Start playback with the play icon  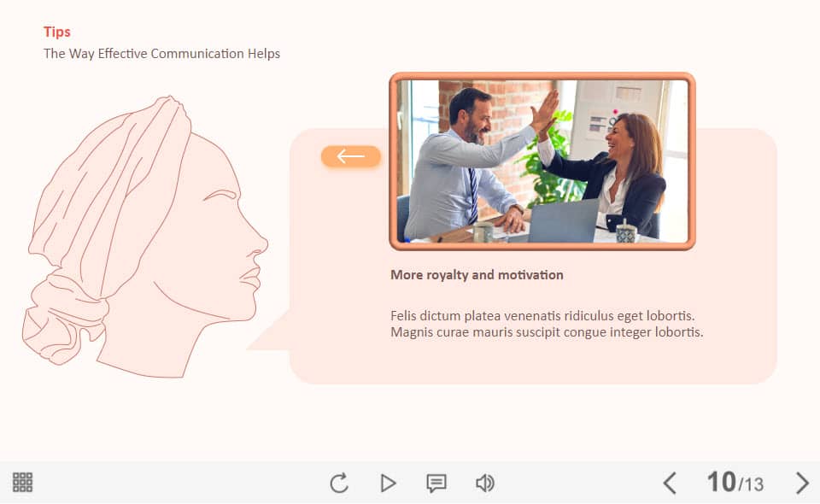click(388, 483)
